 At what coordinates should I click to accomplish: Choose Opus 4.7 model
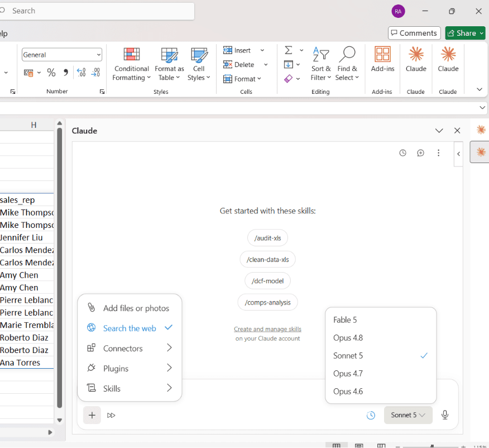[x=381, y=374]
